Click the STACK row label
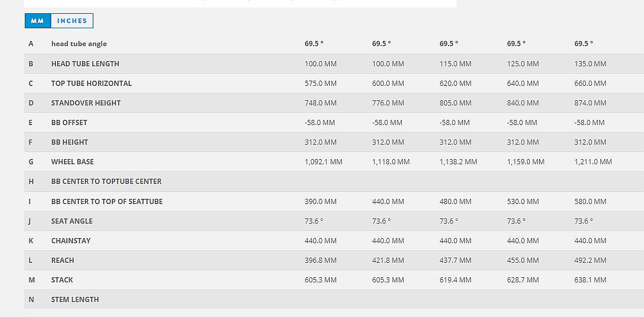 [x=62, y=280]
